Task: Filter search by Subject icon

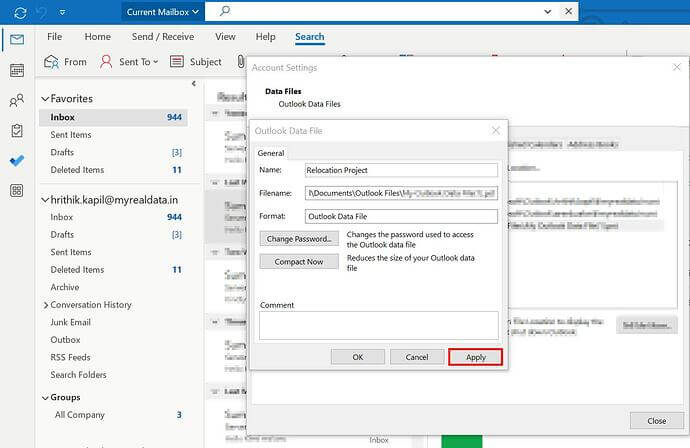Action: click(177, 62)
